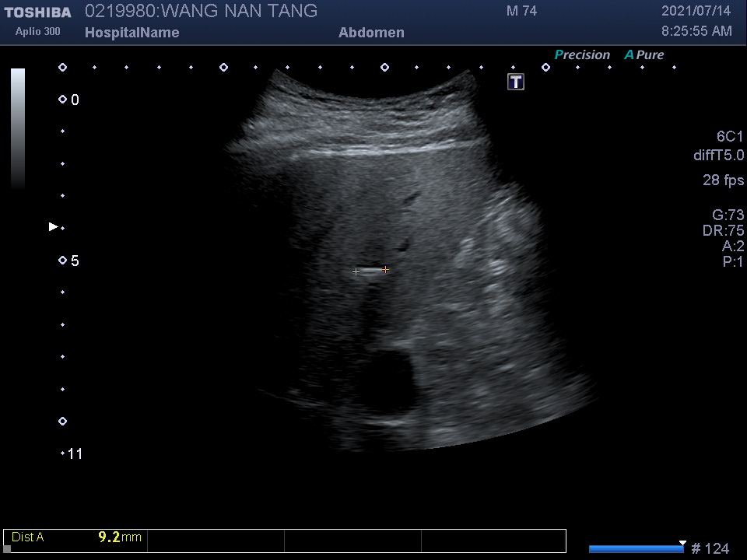Click the 0 depth ring marker
Viewport: 747px width, 560px height.
[x=62, y=100]
